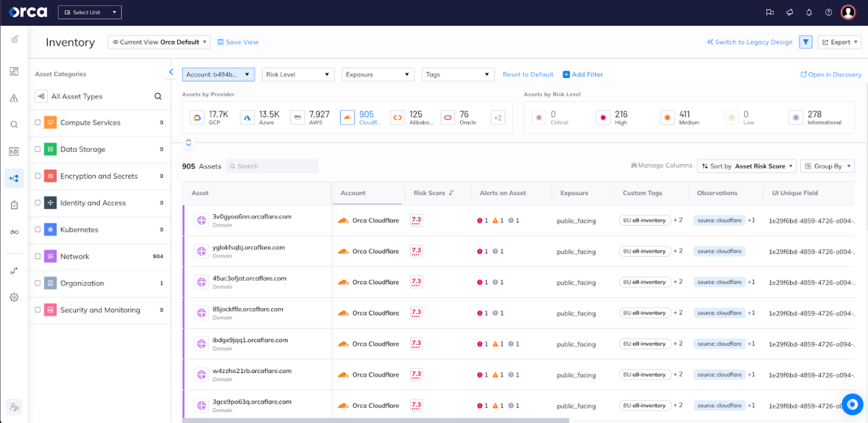Click Reset to Default
868x423 pixels.
point(528,74)
